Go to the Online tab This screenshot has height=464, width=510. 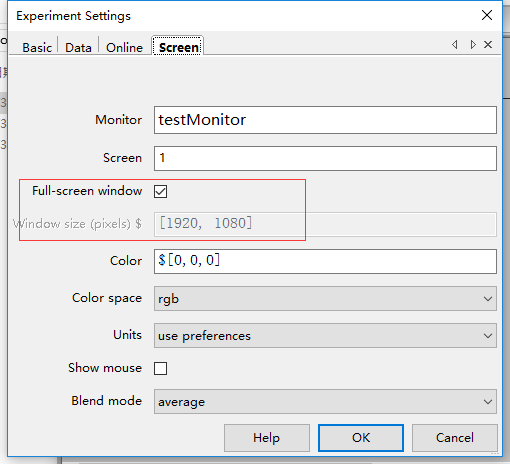(x=124, y=47)
